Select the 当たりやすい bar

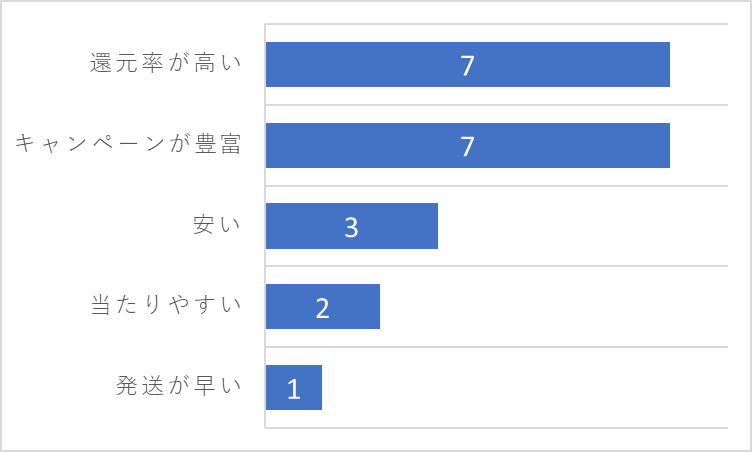click(323, 307)
